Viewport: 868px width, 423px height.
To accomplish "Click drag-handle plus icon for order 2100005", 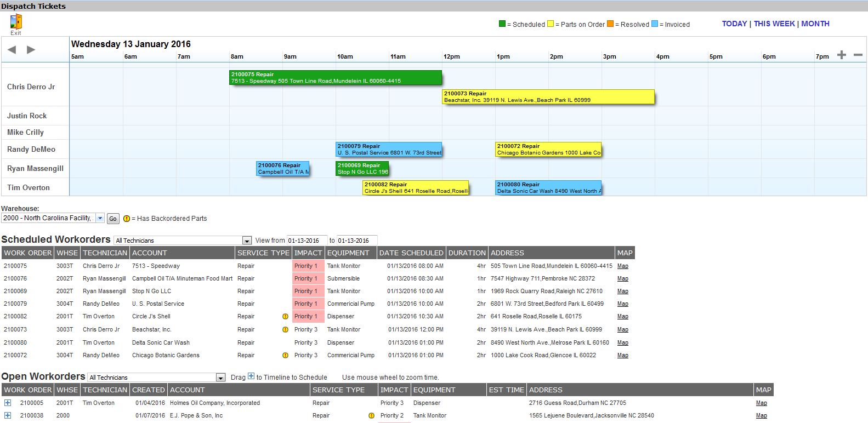I will (x=8, y=403).
